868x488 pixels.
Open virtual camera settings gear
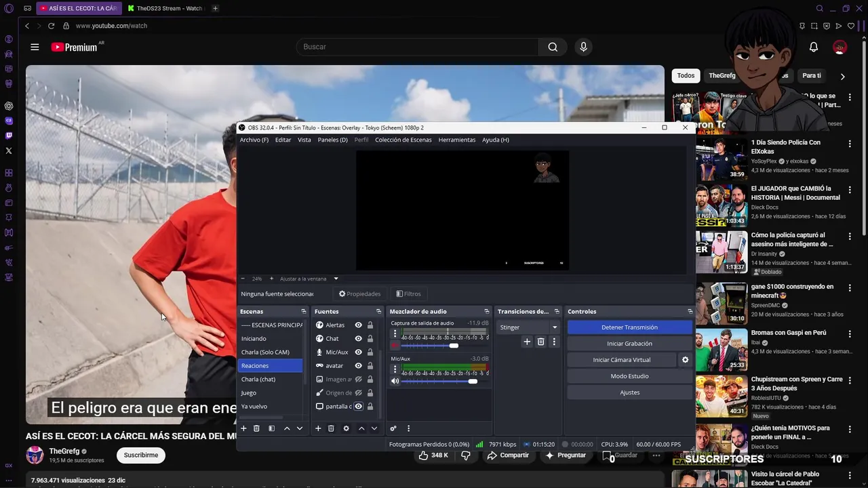click(685, 360)
